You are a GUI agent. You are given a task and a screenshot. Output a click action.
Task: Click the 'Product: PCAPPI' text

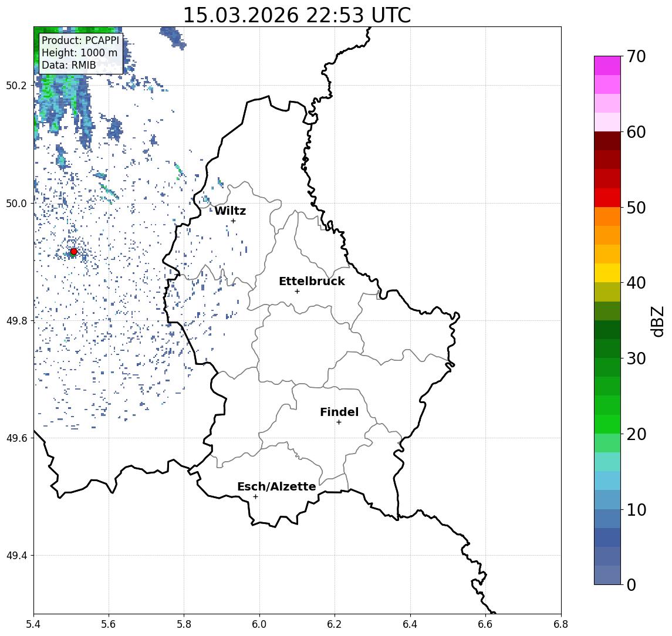(80, 40)
